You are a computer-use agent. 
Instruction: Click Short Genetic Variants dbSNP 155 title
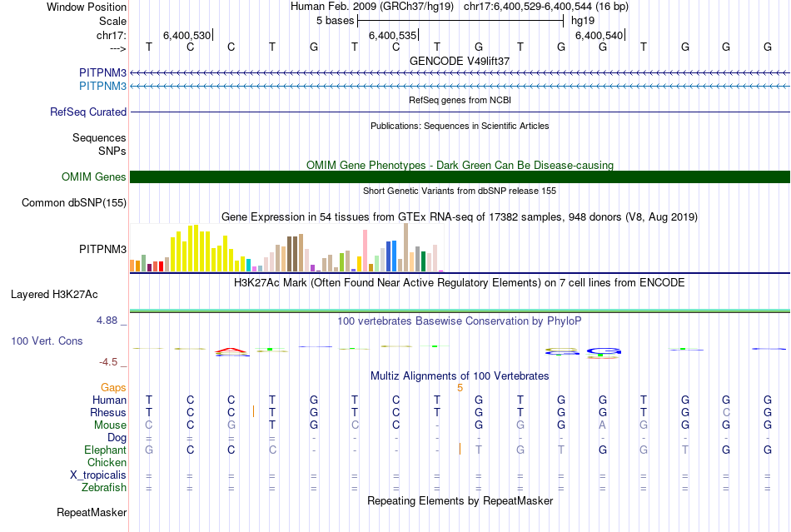pyautogui.click(x=460, y=191)
